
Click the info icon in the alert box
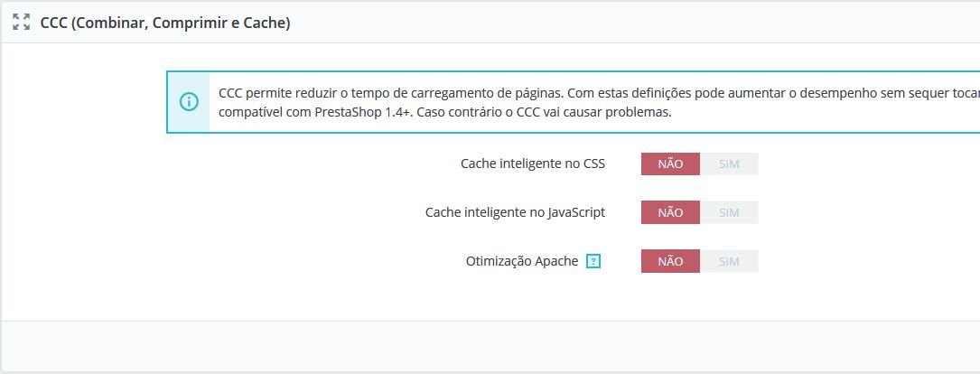(x=189, y=101)
